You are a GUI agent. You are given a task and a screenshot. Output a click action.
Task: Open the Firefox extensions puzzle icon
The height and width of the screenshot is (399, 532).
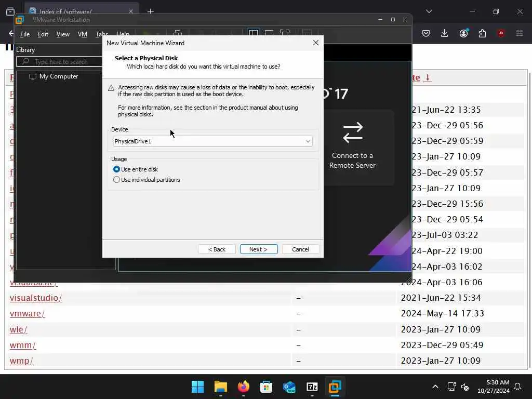[482, 33]
